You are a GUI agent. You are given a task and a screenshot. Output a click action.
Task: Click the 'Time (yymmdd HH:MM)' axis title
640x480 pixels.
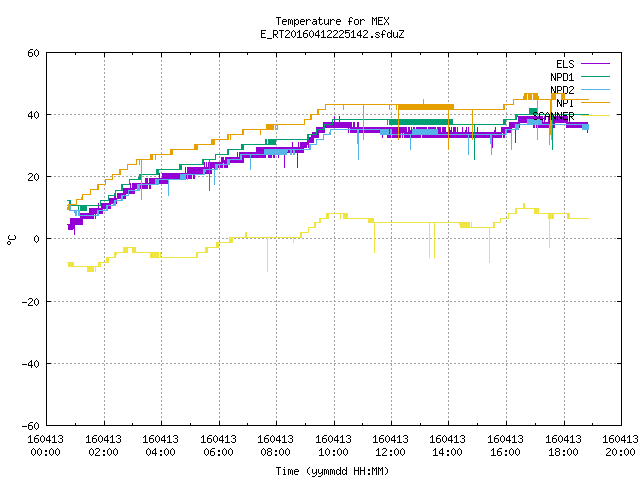tap(332, 471)
